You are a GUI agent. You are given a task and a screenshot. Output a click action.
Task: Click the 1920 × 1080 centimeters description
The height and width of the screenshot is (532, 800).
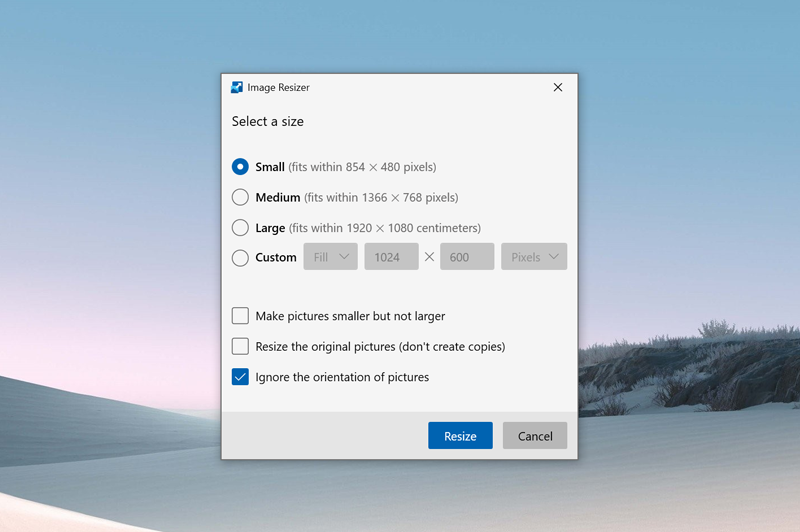(384, 227)
